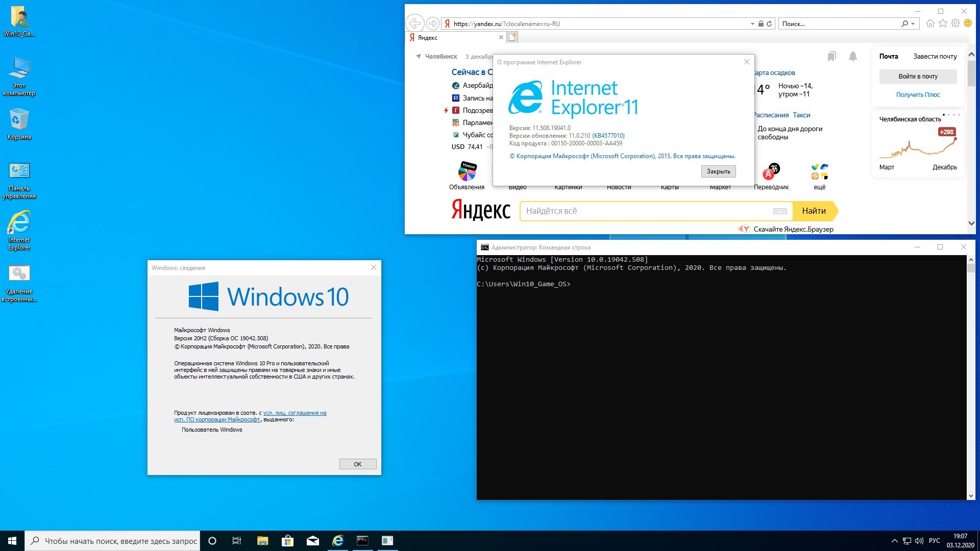Click the Скачайте Яндекс.Браузер link
The image size is (980, 551).
(793, 229)
